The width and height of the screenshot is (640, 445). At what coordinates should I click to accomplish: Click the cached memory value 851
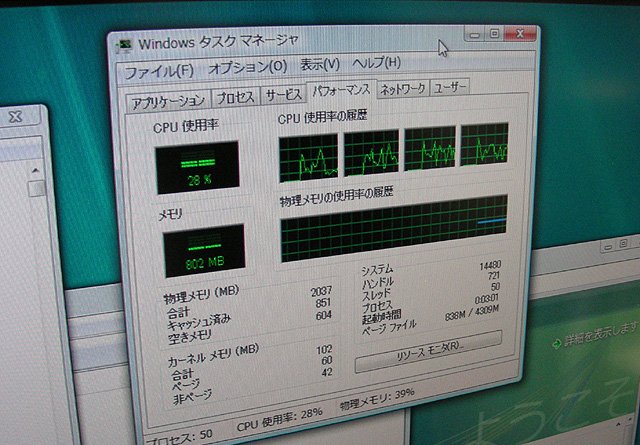coord(323,303)
